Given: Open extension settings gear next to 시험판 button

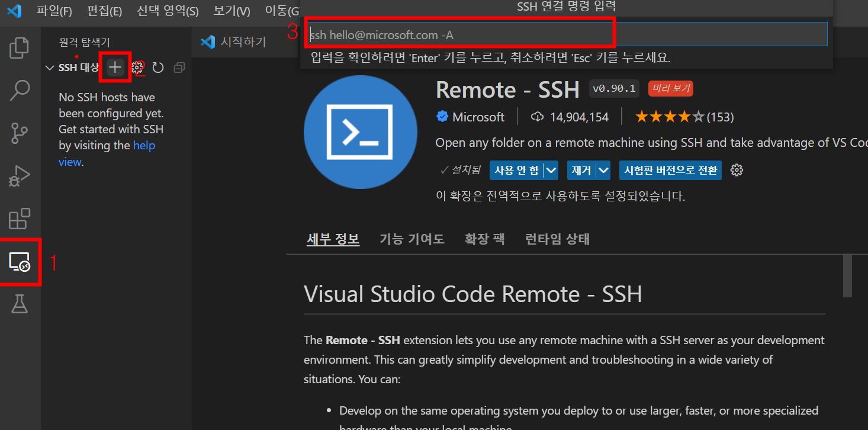Looking at the screenshot, I should (x=737, y=171).
